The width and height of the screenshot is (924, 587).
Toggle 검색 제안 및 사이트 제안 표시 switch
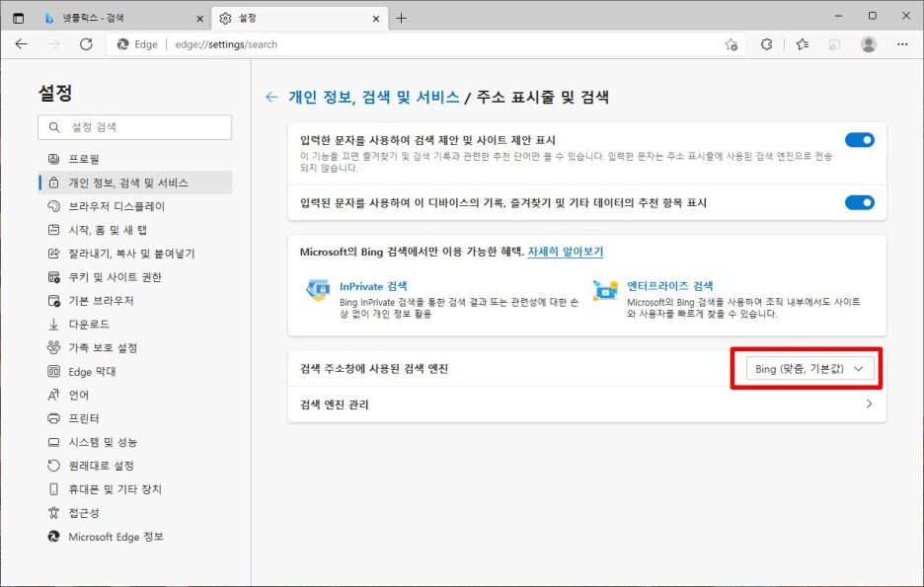tap(859, 140)
